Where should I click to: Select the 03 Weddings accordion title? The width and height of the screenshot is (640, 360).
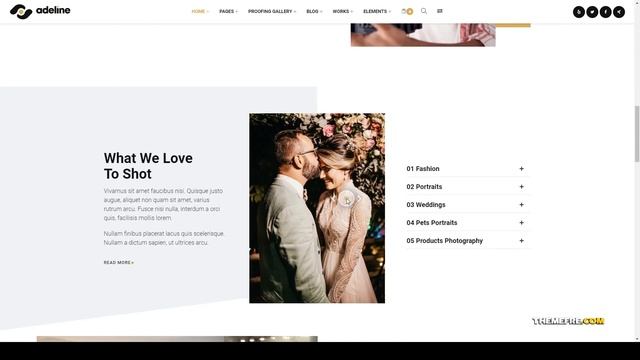pyautogui.click(x=426, y=204)
